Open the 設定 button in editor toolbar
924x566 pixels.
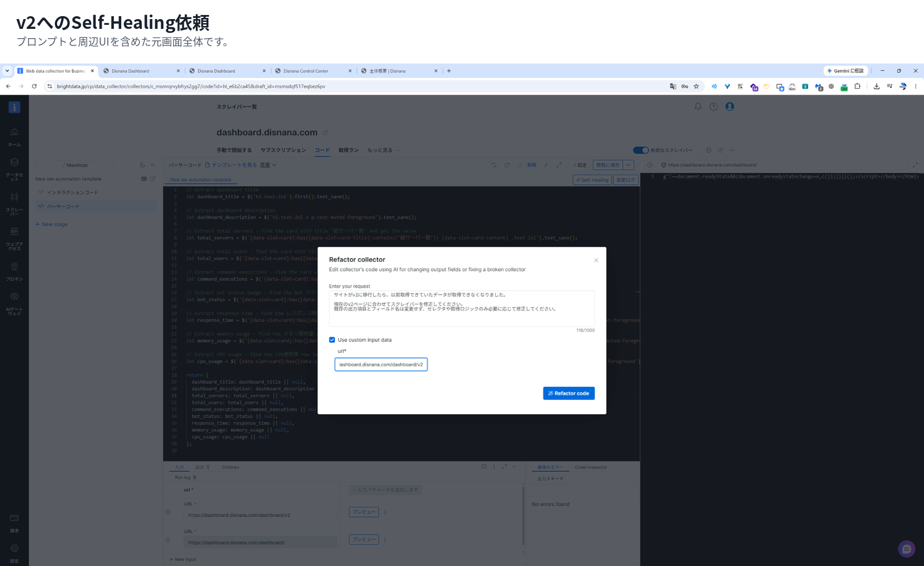(x=580, y=165)
